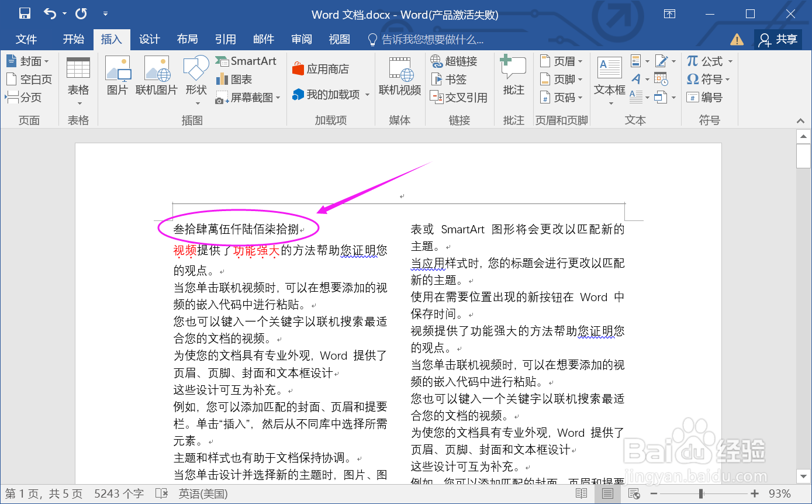This screenshot has height=504, width=812.
Task: Switch to the 设计 ribbon tab
Action: tap(149, 39)
